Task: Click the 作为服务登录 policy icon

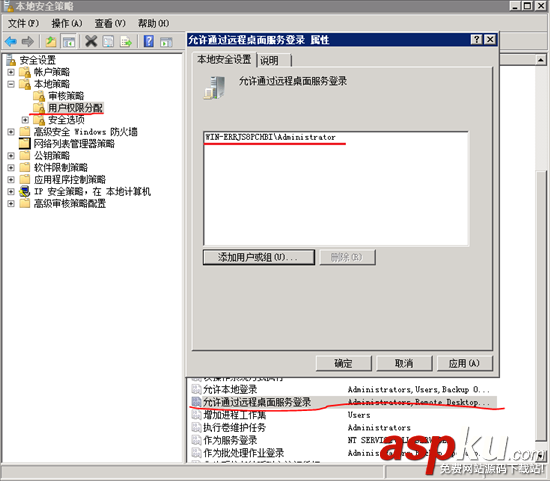Action: pyautogui.click(x=196, y=440)
